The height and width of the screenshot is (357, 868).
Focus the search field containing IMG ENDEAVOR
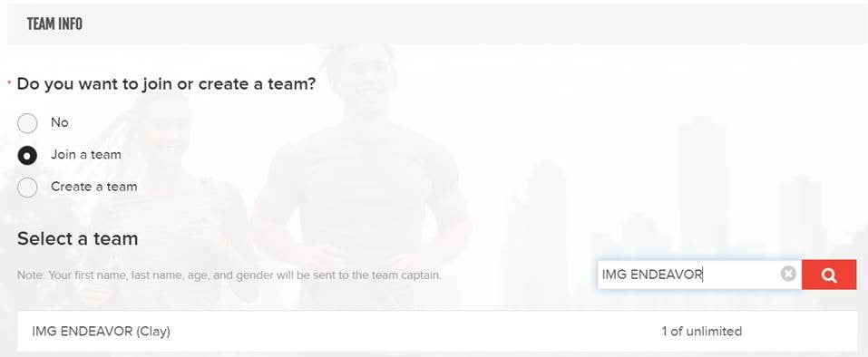click(699, 275)
